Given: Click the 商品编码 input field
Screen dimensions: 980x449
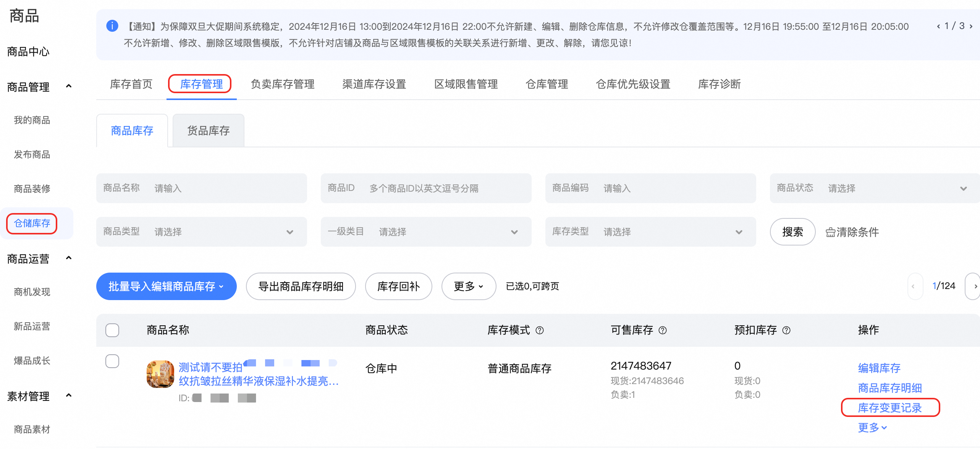Looking at the screenshot, I should point(651,188).
